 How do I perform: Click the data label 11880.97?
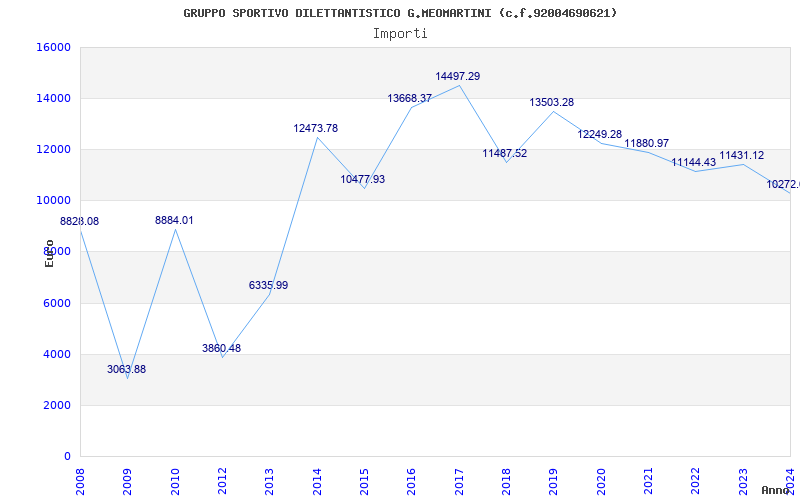(x=646, y=143)
